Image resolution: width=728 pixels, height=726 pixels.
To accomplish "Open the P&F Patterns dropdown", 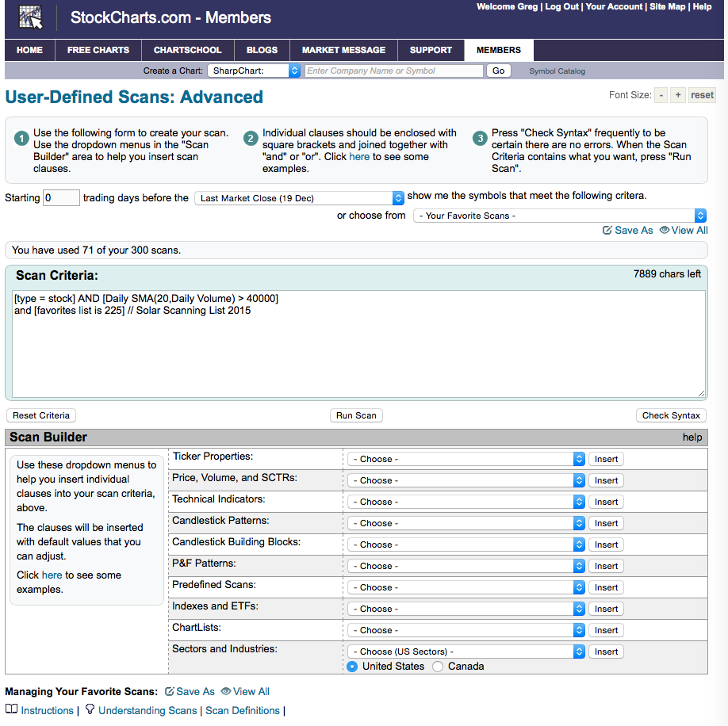I will (x=466, y=566).
